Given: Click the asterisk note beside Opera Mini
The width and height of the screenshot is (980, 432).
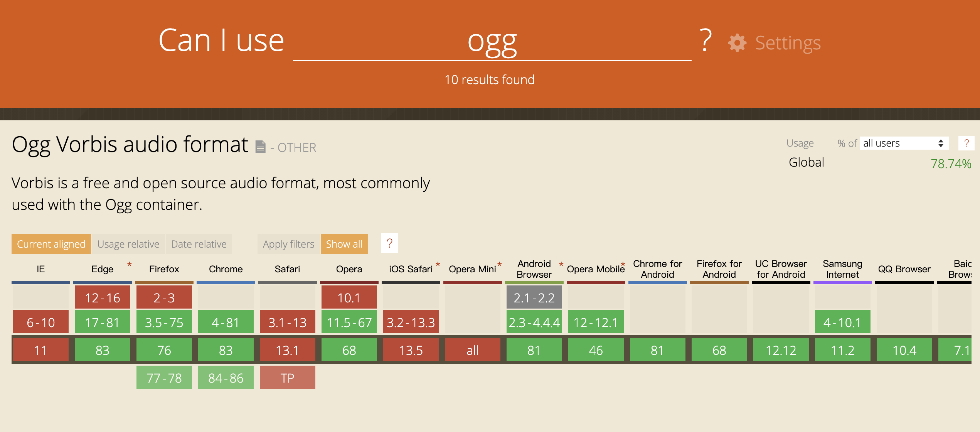Looking at the screenshot, I should point(500,265).
